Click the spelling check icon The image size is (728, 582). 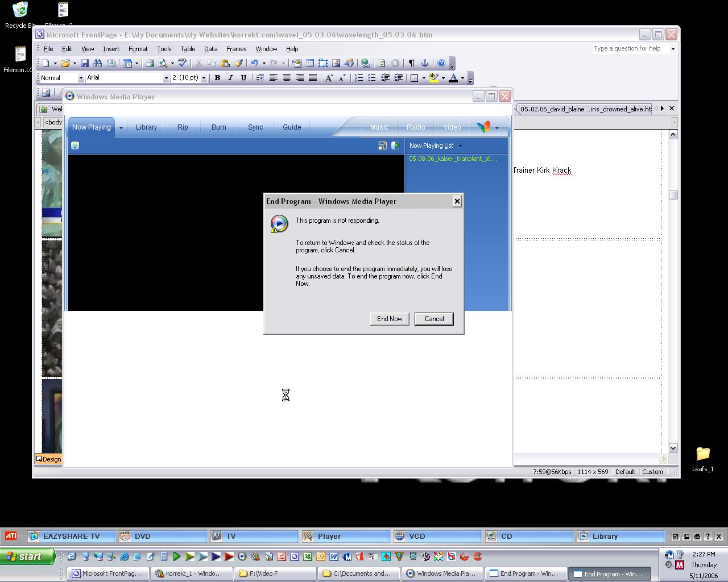[182, 63]
